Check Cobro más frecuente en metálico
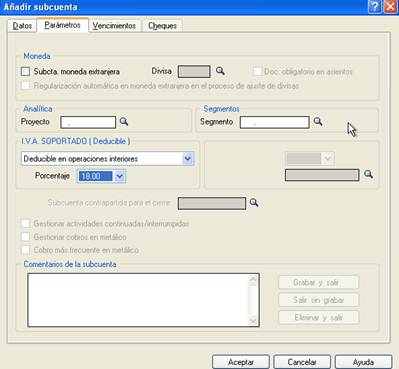The image size is (399, 369). pyautogui.click(x=25, y=250)
